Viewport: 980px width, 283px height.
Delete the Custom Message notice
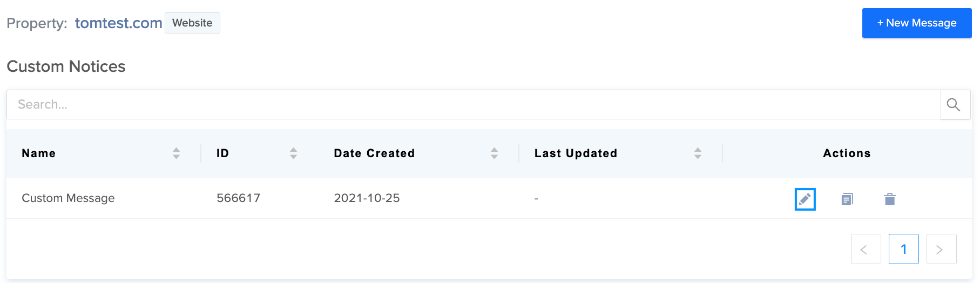890,199
